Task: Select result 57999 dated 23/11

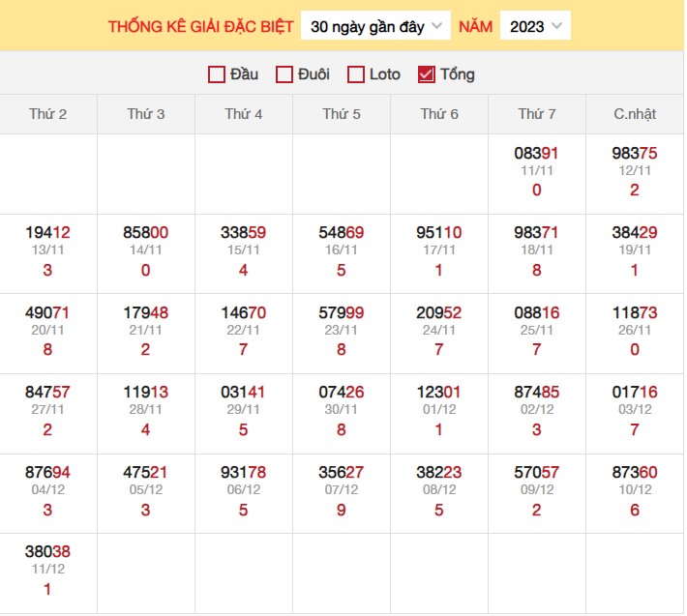Action: tap(342, 312)
